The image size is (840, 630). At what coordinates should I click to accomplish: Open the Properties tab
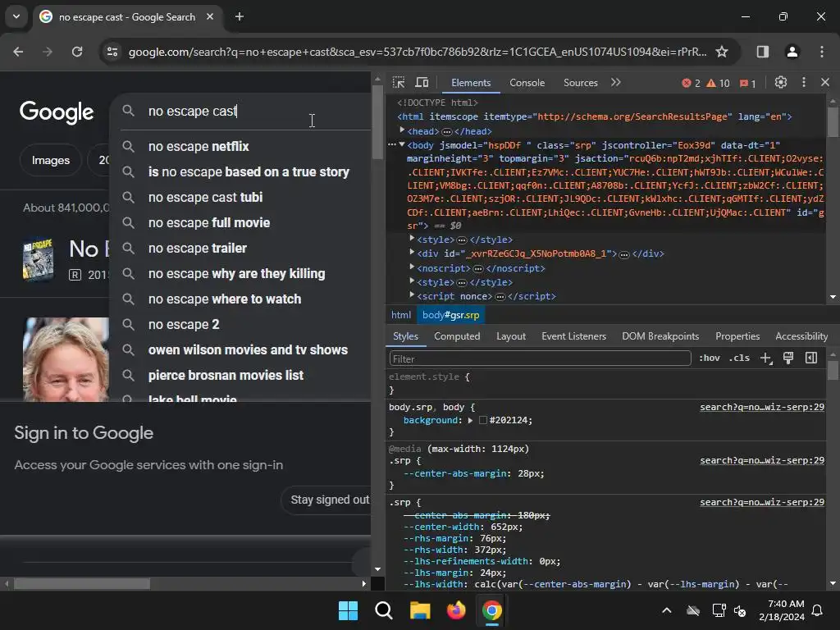click(x=737, y=336)
